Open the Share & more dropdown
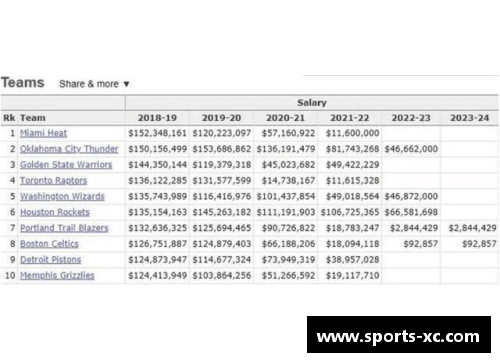Screen dimensions: 500x362 (x=94, y=84)
